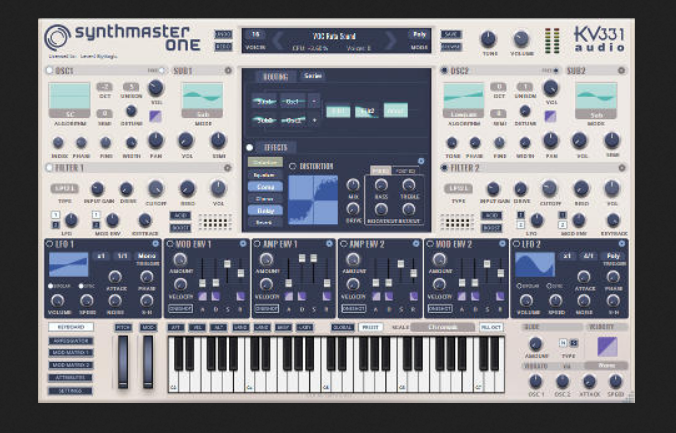Open AMP ENV 2 options gear icon
Image resolution: width=676 pixels, height=433 pixels.
pos(416,244)
